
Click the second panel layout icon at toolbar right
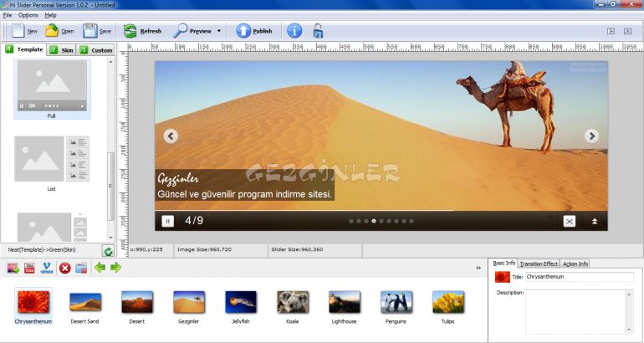point(627,31)
